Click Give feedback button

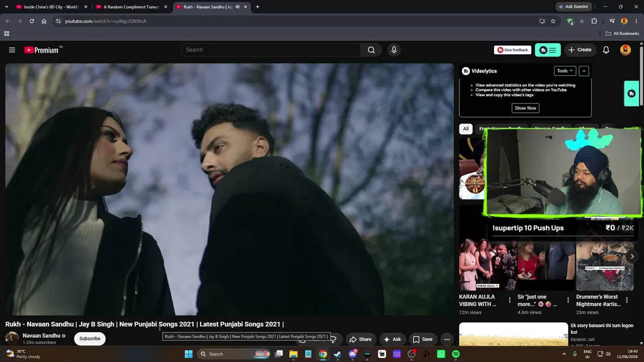pyautogui.click(x=513, y=50)
